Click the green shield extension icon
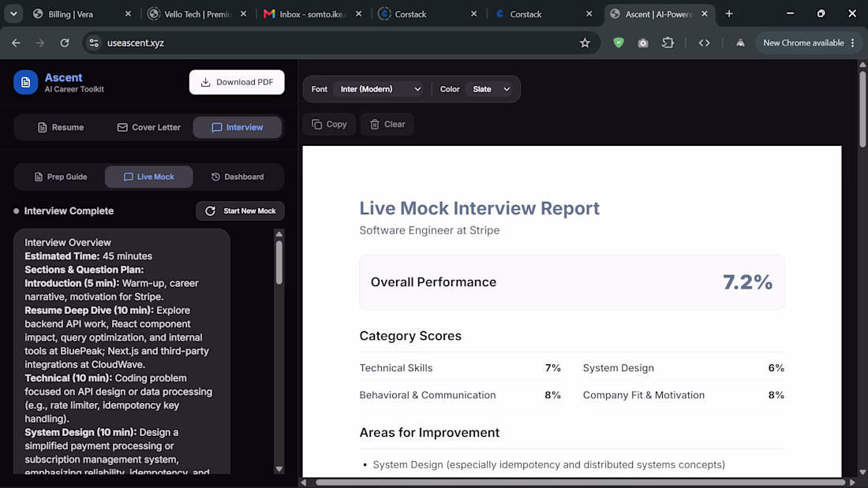868x488 pixels. point(619,43)
